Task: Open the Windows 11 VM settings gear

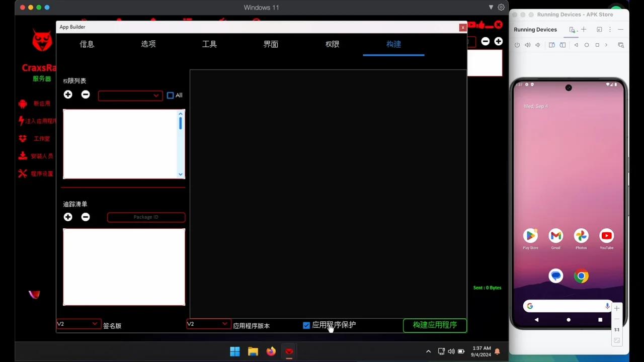Action: click(501, 8)
